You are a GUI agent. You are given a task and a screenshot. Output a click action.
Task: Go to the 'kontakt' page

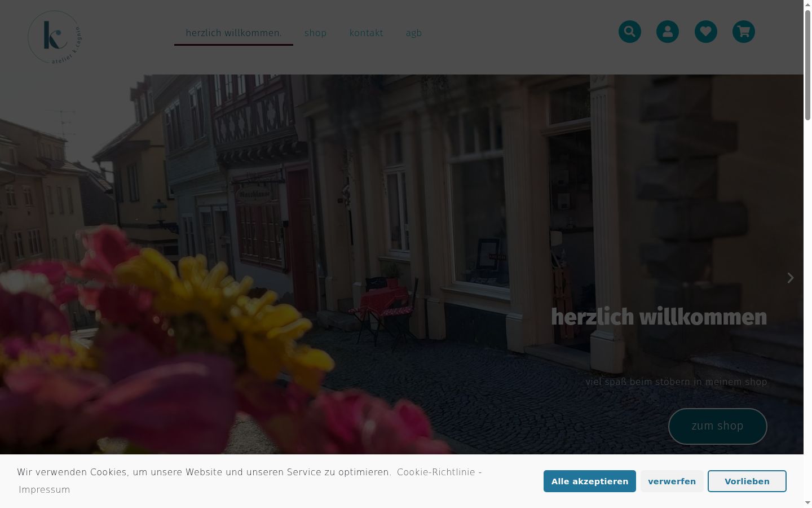(367, 33)
